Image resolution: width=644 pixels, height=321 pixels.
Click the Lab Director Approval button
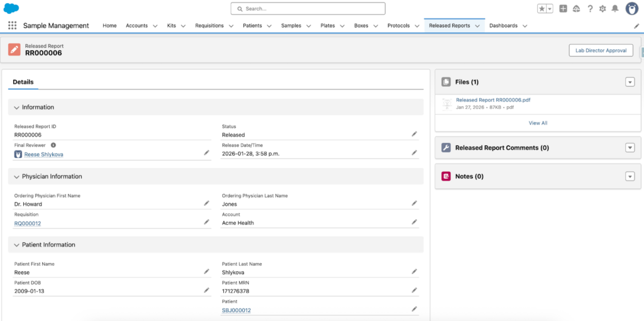pos(601,50)
